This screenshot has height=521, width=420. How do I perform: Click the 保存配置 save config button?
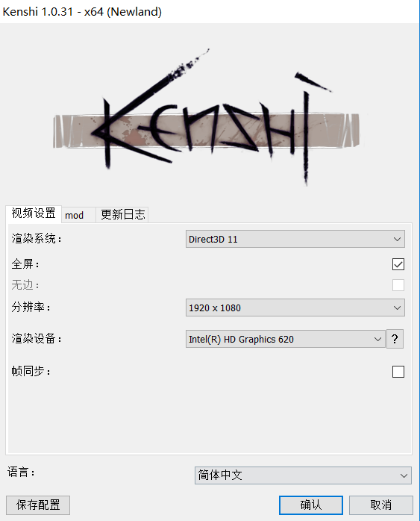[x=38, y=505]
